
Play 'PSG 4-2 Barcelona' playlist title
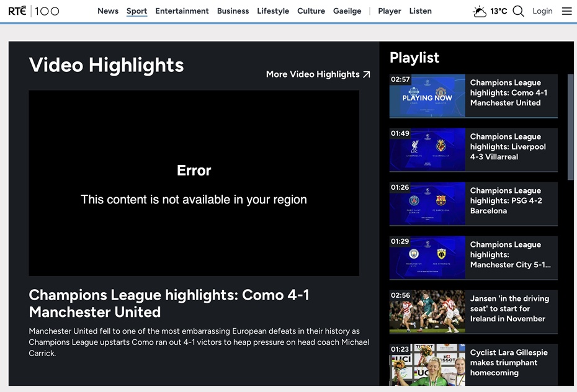coord(506,201)
